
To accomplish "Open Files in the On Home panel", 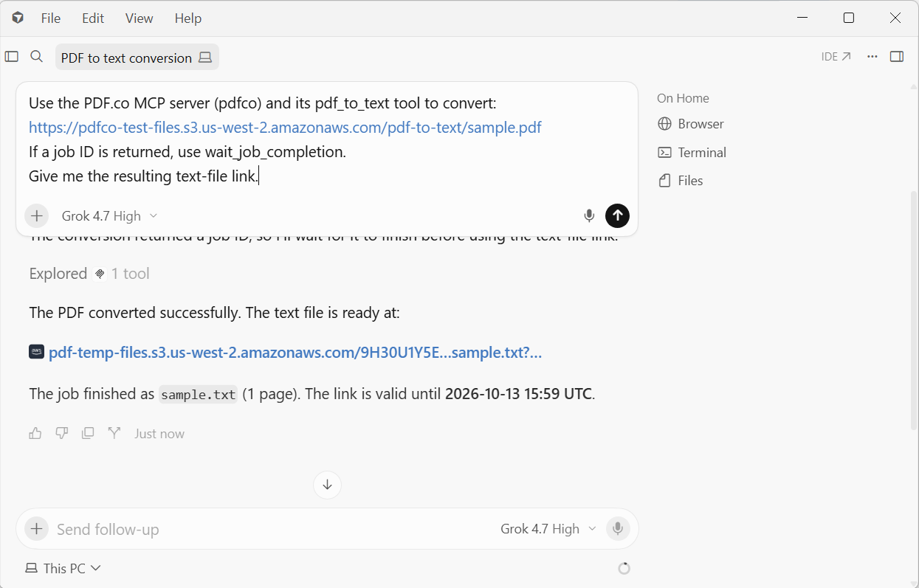I will (x=681, y=181).
